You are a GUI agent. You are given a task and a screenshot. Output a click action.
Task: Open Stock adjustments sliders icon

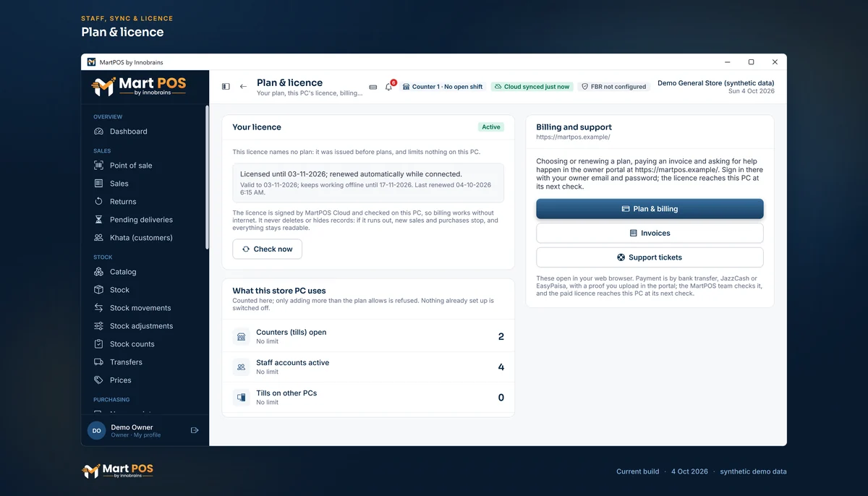[x=98, y=326]
